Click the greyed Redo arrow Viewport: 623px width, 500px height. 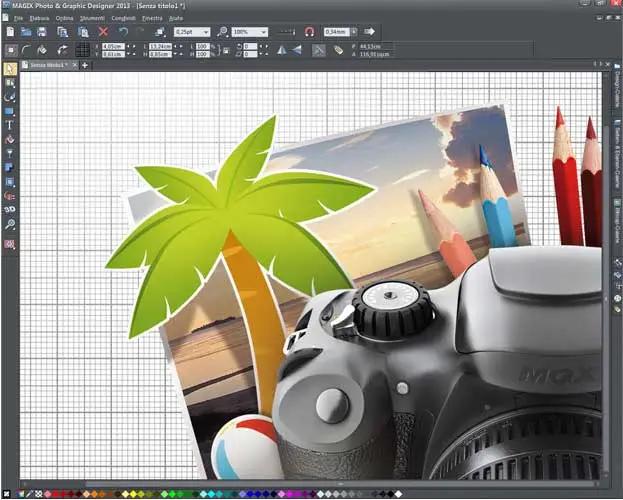pos(140,32)
